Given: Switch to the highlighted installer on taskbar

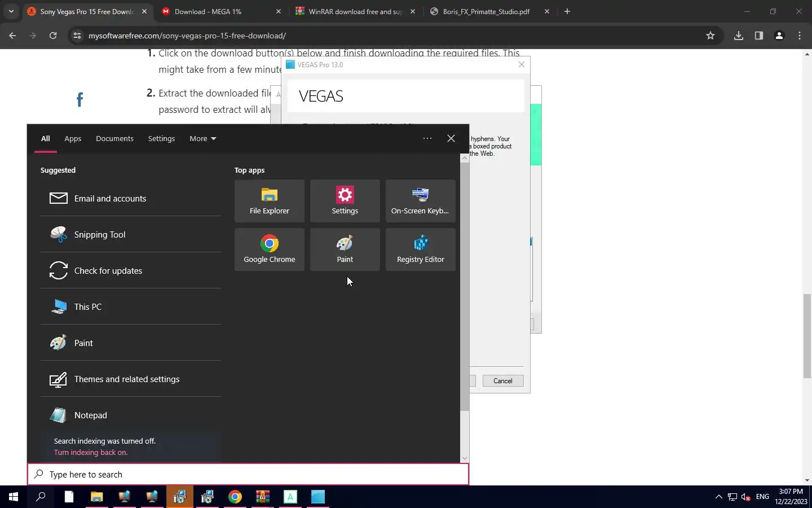Looking at the screenshot, I should (180, 497).
